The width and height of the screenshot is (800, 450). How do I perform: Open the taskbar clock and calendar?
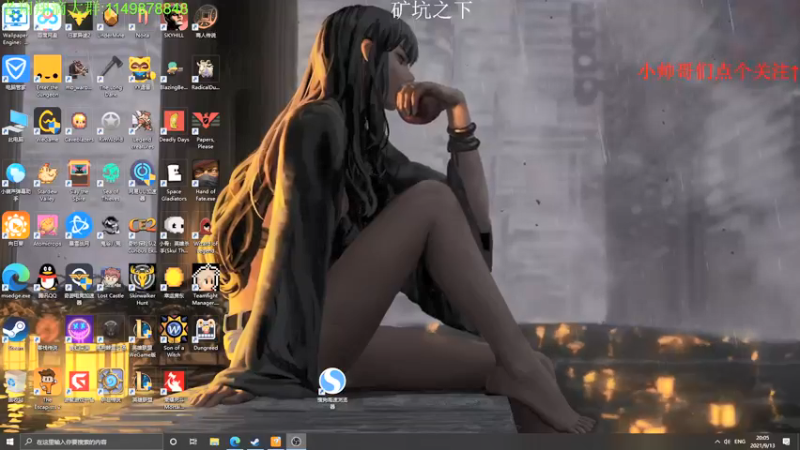click(x=763, y=442)
